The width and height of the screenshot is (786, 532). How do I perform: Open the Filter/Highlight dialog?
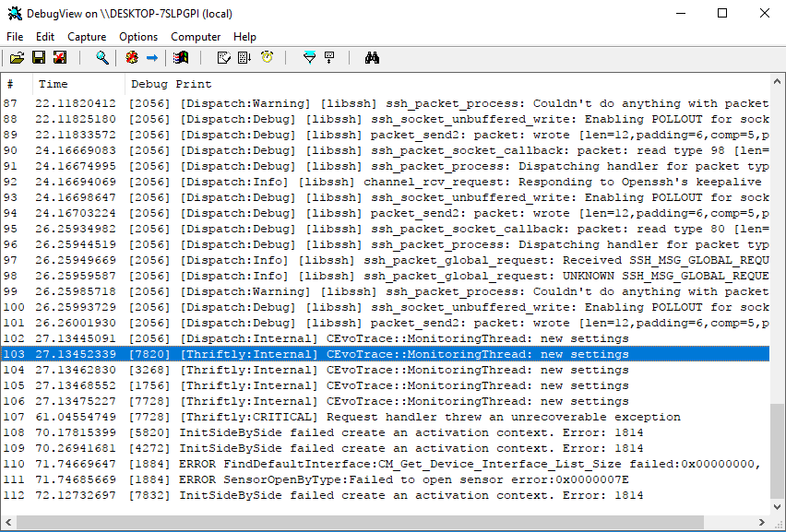310,56
